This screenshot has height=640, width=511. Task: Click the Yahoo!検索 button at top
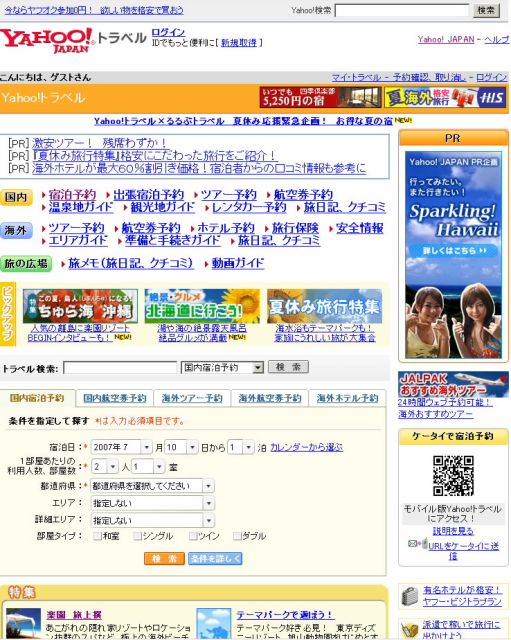(486, 10)
